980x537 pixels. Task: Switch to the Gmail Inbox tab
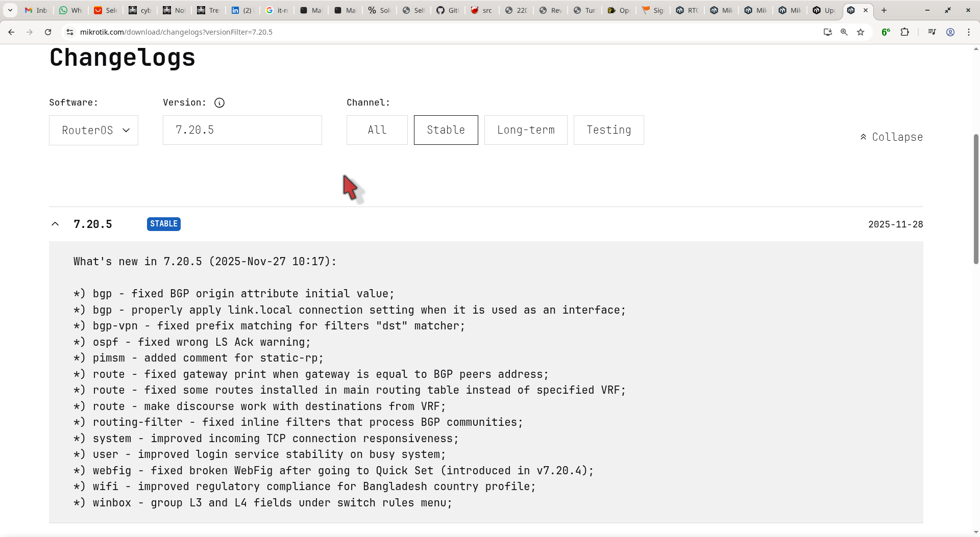[x=36, y=10]
